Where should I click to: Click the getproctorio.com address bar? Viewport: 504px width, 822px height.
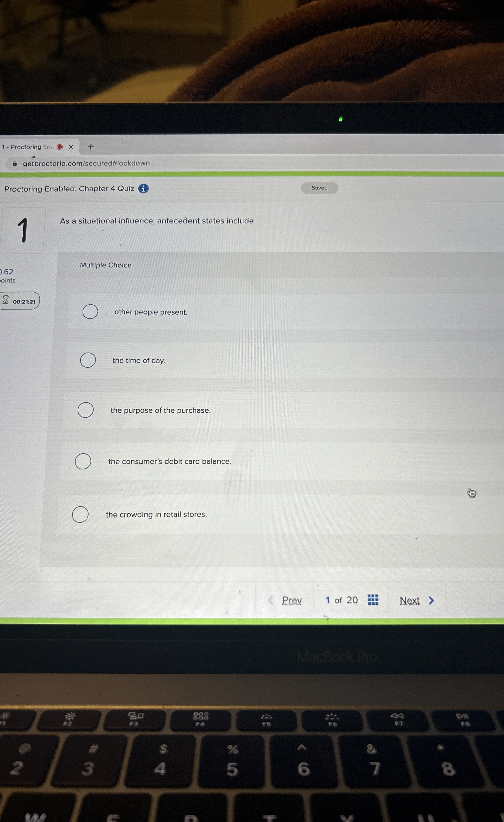point(86,164)
